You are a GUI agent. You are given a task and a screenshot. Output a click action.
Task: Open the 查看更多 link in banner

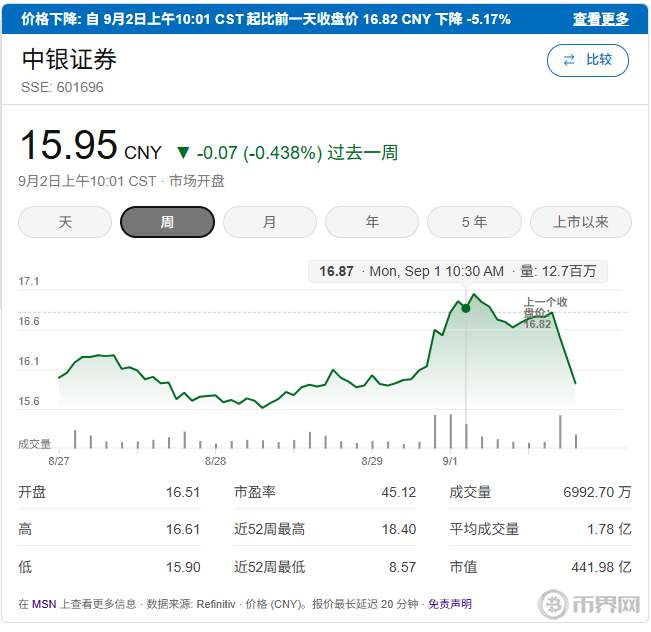click(x=600, y=19)
